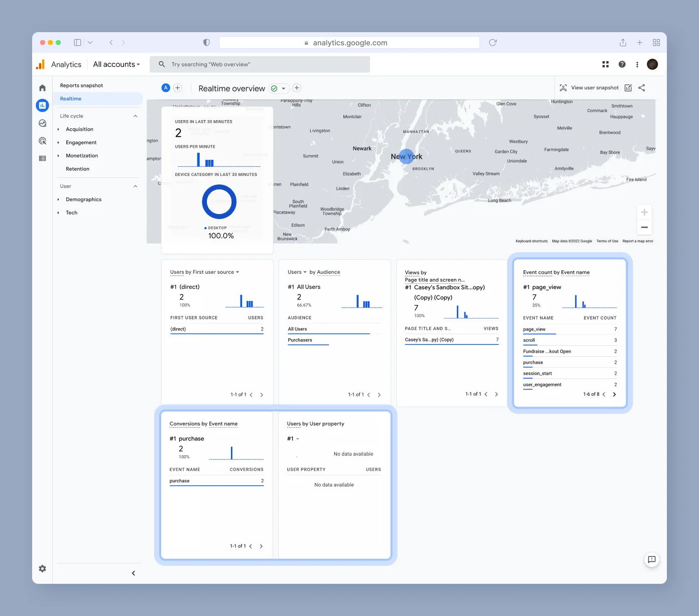Open the Home icon in left rail
The width and height of the screenshot is (699, 616).
(42, 88)
